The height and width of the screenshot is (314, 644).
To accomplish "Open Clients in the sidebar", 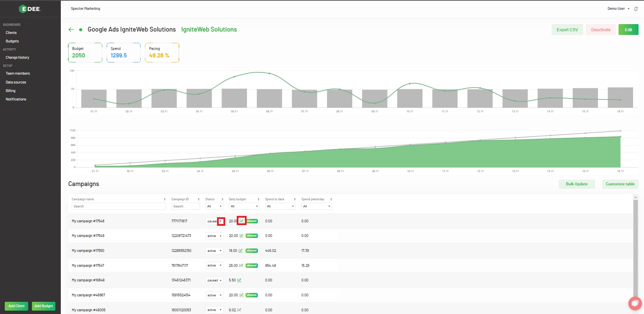I will [11, 33].
